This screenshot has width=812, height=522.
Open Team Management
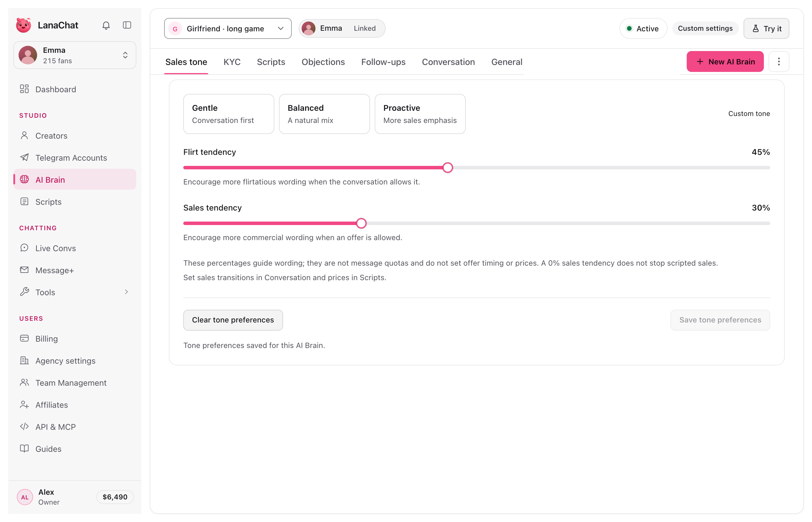pyautogui.click(x=75, y=383)
